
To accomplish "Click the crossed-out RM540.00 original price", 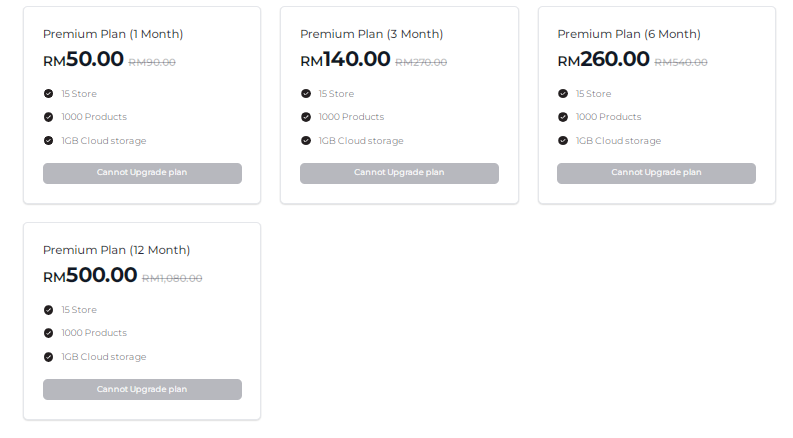I will point(681,62).
